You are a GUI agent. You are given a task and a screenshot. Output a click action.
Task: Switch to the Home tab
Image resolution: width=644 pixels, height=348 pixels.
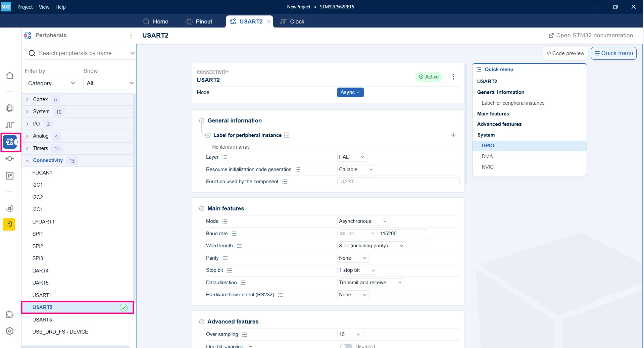coord(155,21)
